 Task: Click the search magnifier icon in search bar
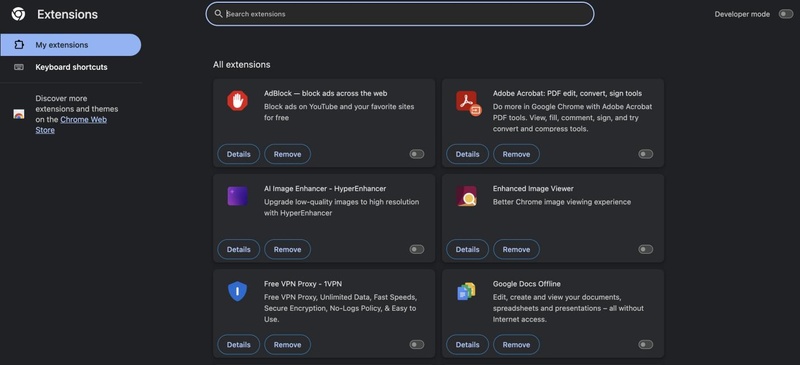[x=218, y=14]
